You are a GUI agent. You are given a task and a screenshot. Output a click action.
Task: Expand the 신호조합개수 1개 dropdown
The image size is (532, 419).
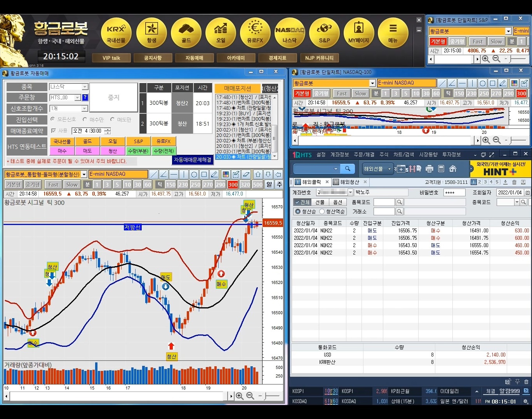85,109
